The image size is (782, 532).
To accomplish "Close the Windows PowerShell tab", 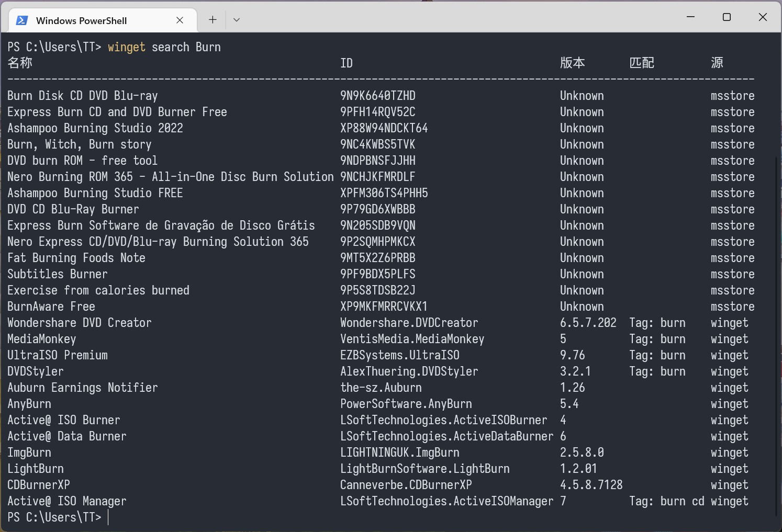I will (x=180, y=20).
